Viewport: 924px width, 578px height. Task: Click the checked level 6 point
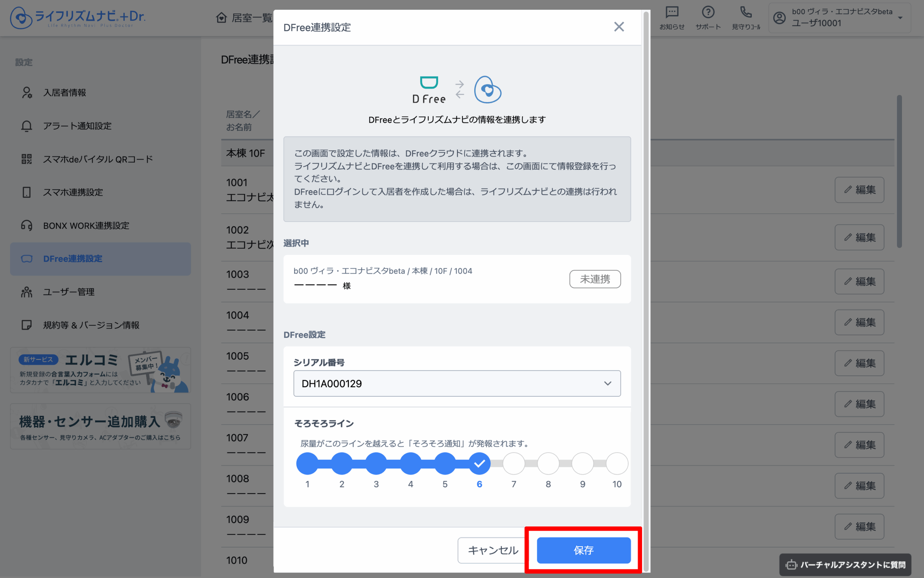tap(479, 463)
